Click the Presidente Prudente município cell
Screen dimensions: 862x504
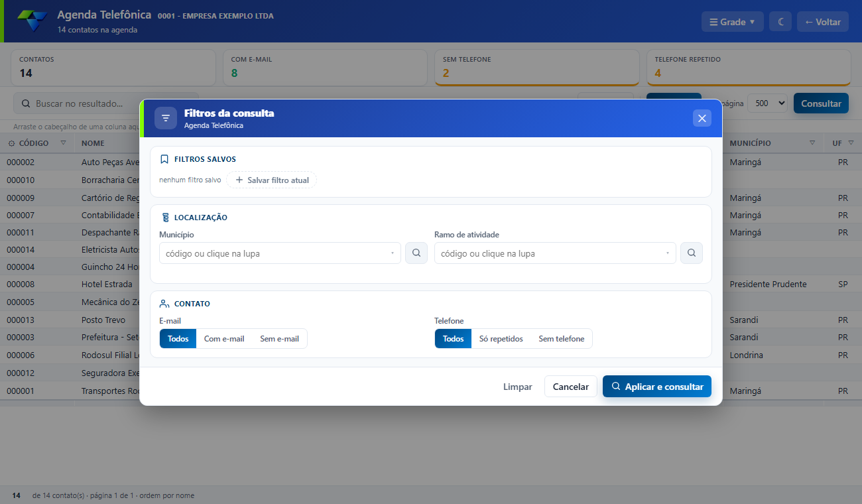(x=768, y=284)
